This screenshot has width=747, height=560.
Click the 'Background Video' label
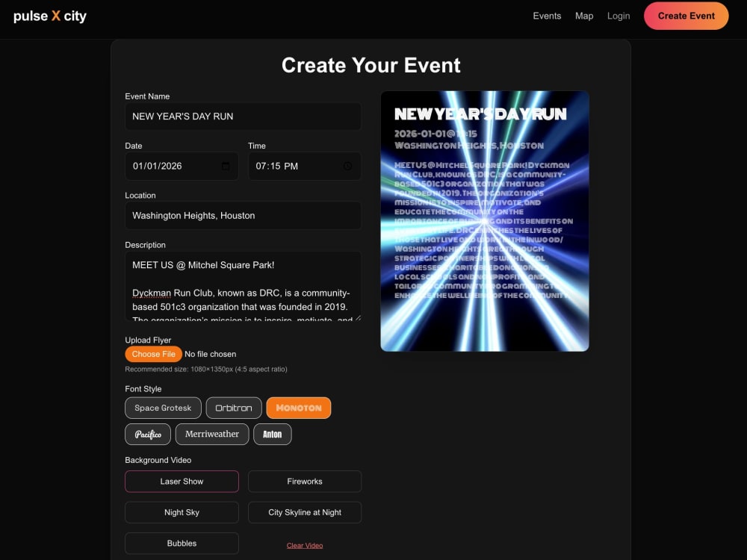(x=158, y=460)
